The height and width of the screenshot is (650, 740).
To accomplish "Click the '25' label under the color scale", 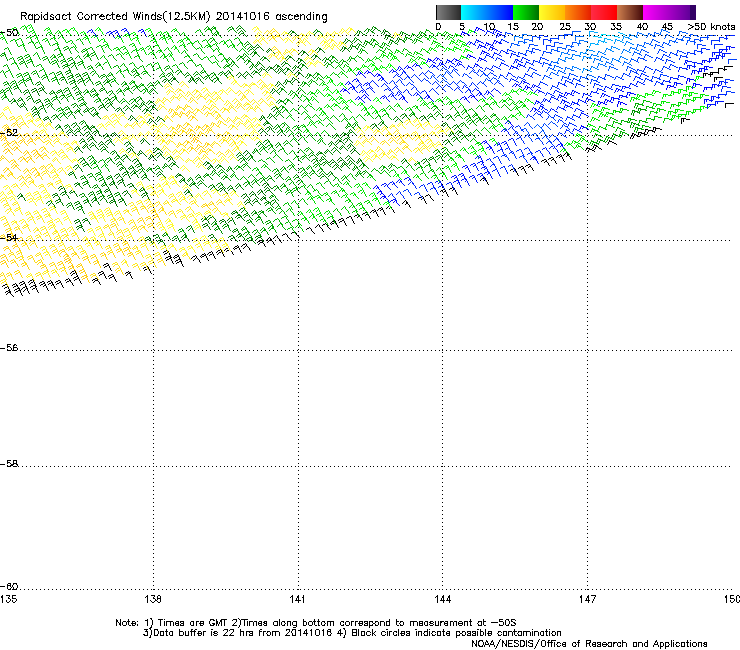I will 565,27.
